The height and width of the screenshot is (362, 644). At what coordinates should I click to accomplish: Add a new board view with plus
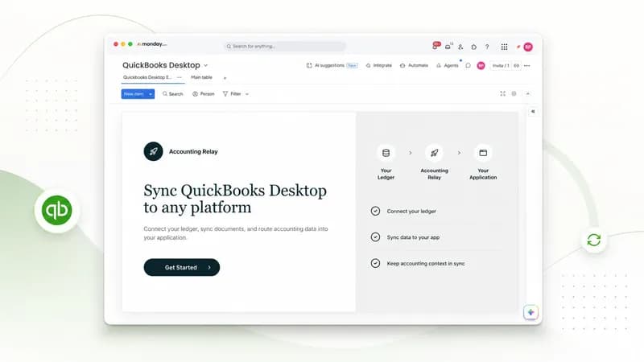tap(225, 78)
